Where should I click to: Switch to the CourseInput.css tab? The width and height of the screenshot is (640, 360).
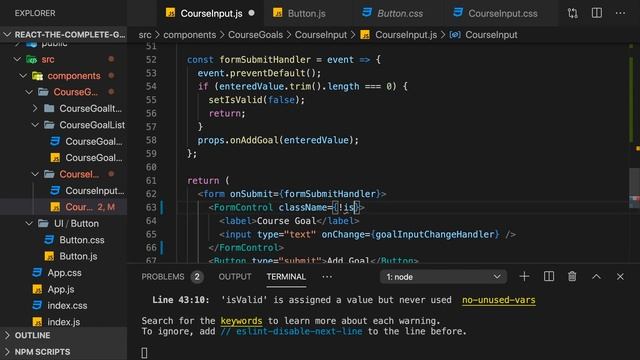click(502, 13)
